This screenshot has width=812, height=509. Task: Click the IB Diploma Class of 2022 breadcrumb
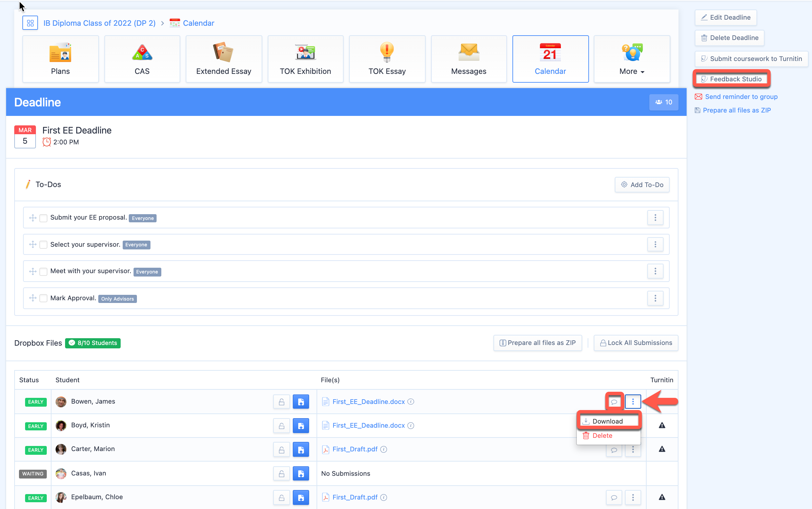pyautogui.click(x=99, y=23)
